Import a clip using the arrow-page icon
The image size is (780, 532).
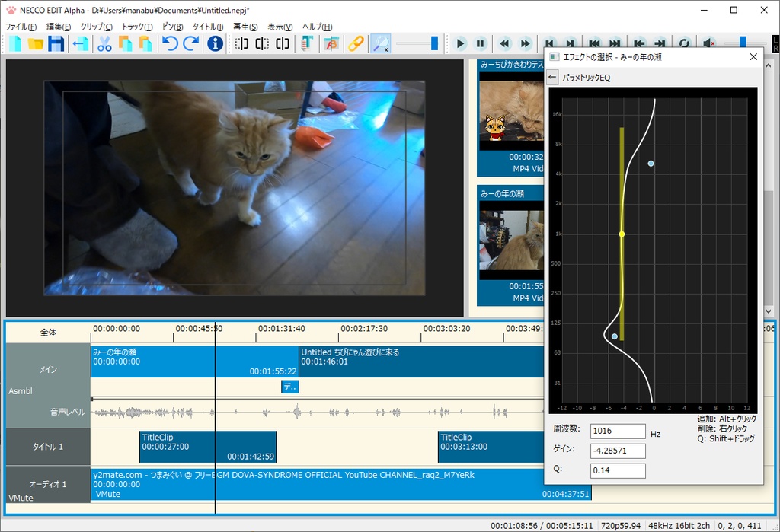tap(81, 43)
